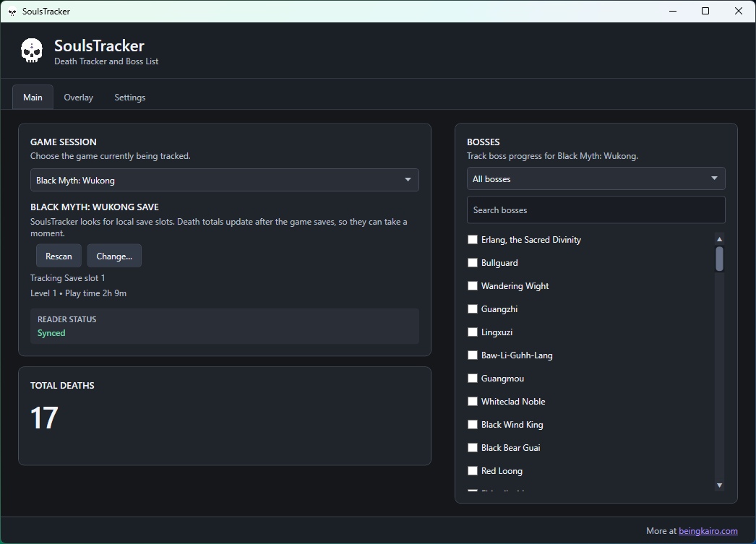Check the Bullguard boss checkbox
The width and height of the screenshot is (756, 544).
pos(473,262)
